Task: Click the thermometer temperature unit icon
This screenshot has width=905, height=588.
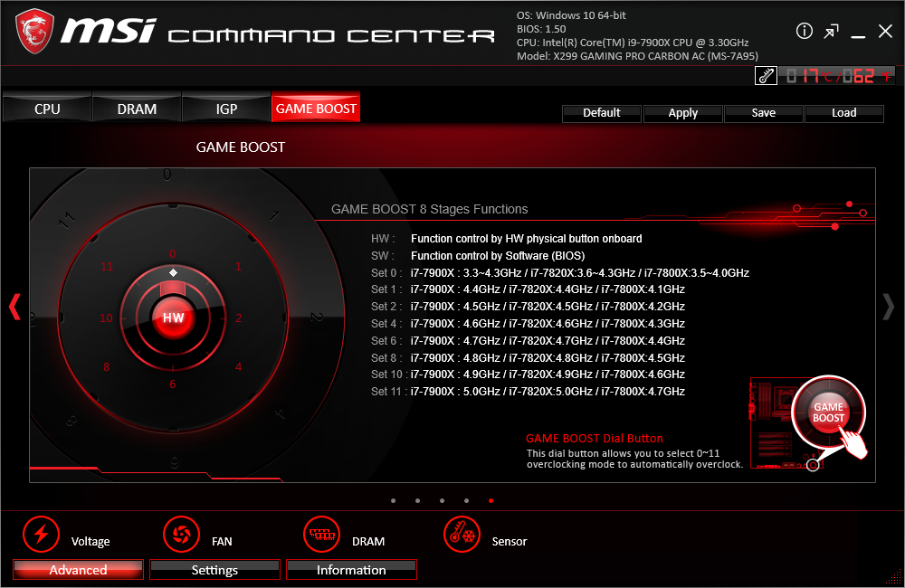Action: [x=766, y=76]
